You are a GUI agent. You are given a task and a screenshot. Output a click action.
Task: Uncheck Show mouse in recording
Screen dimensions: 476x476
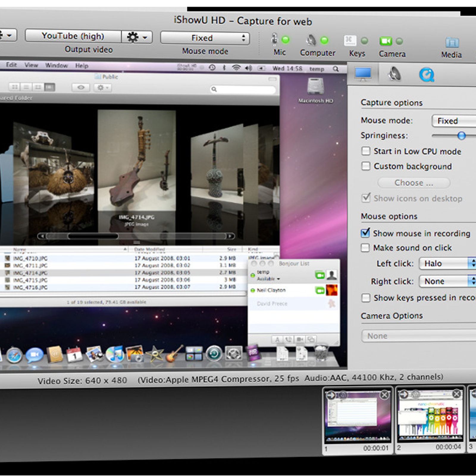(x=365, y=233)
